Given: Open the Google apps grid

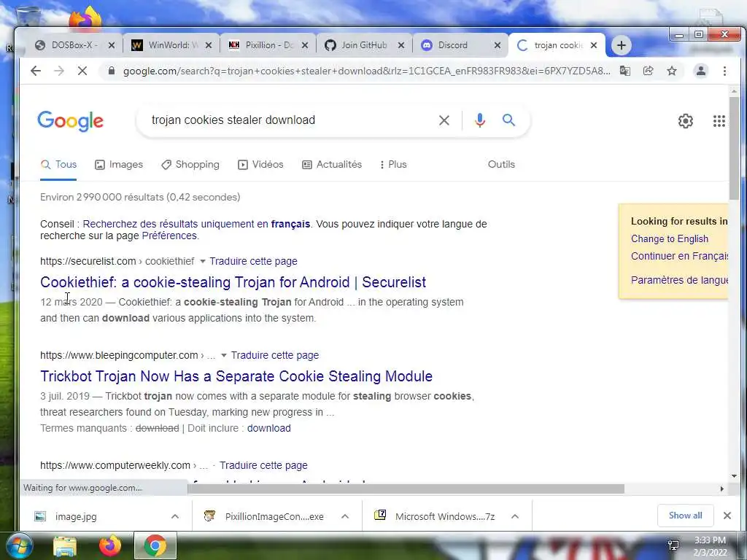Looking at the screenshot, I should (x=719, y=121).
